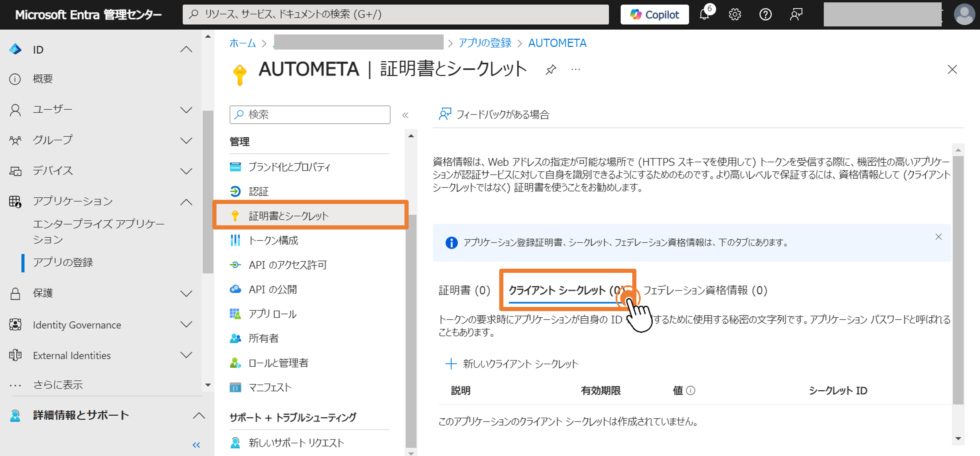Open the user account avatar
Viewport: 980px width, 456px height.
[964, 15]
